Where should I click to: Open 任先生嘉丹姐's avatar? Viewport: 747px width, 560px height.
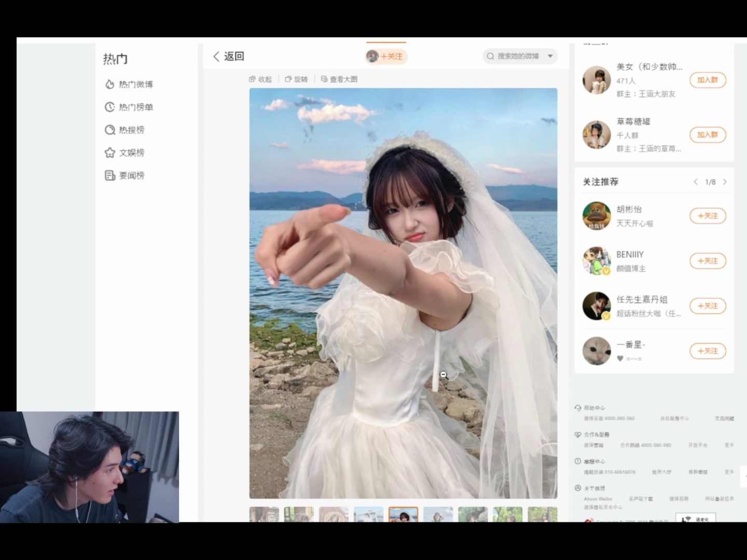(597, 306)
